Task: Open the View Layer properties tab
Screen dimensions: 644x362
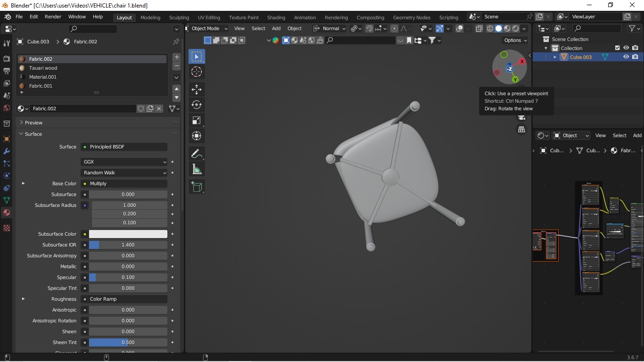Action: 7,83
